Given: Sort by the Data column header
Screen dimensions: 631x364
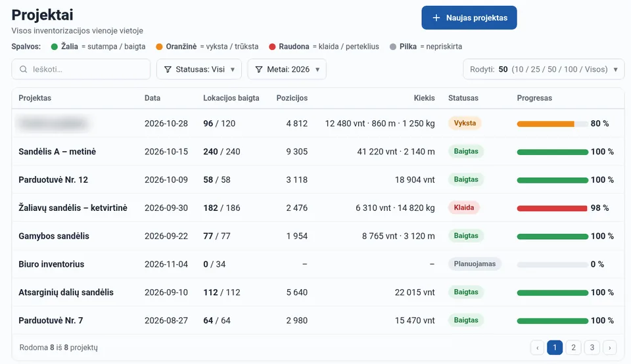Looking at the screenshot, I should pos(152,98).
